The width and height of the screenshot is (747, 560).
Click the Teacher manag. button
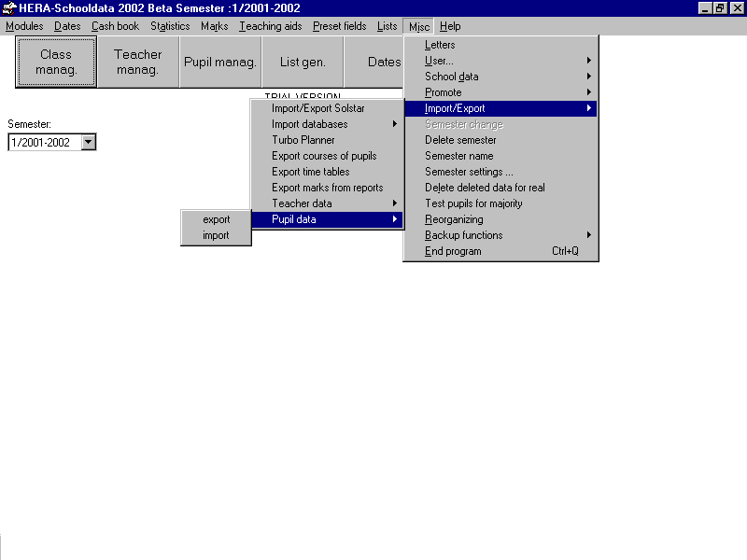click(137, 62)
